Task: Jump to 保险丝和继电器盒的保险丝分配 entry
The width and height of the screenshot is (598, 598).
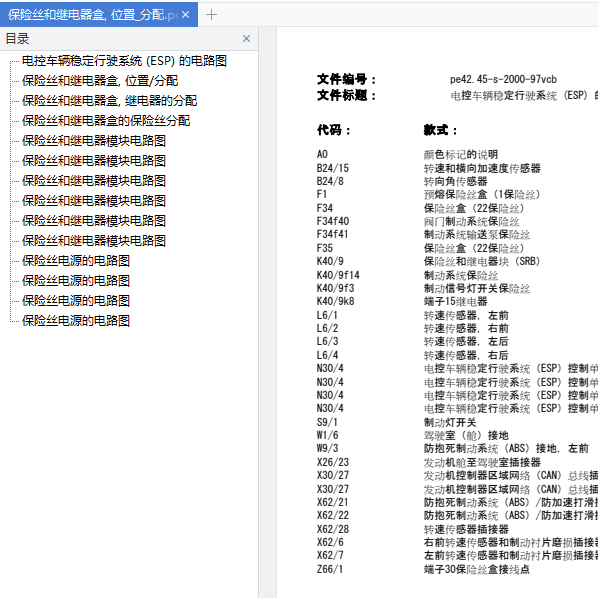Action: click(x=106, y=121)
